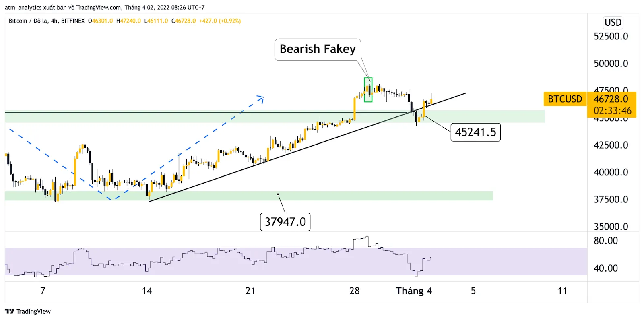Click the blue dashed arrow head

point(260,98)
